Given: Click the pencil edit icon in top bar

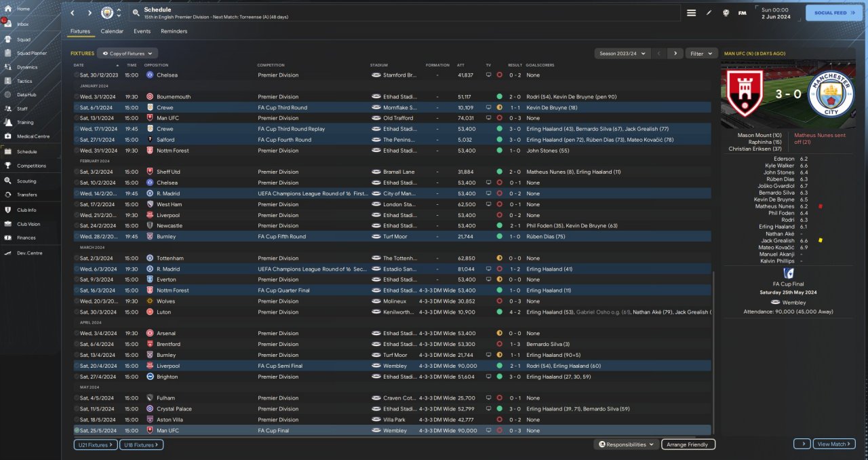Looking at the screenshot, I should pyautogui.click(x=709, y=13).
